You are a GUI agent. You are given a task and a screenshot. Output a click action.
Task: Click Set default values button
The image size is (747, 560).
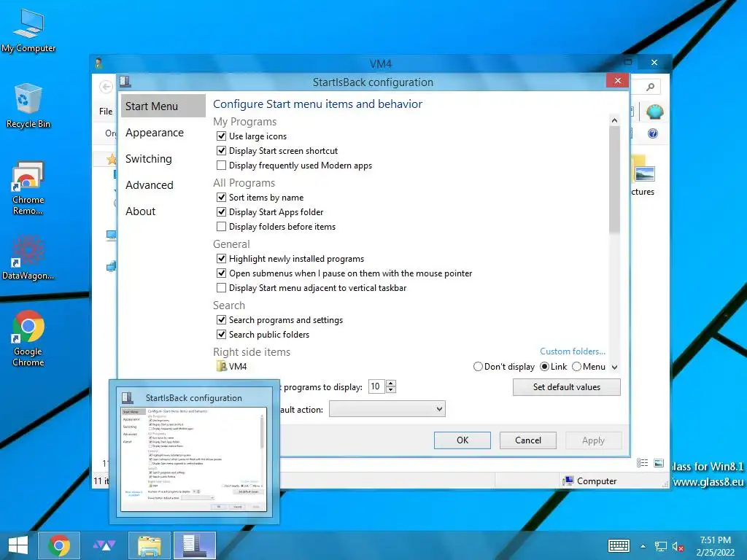[x=566, y=387]
